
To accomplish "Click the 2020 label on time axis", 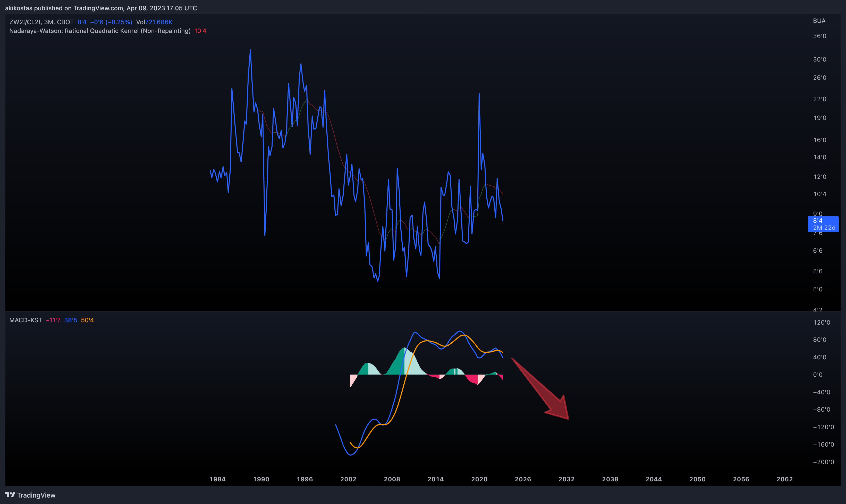I will click(479, 479).
